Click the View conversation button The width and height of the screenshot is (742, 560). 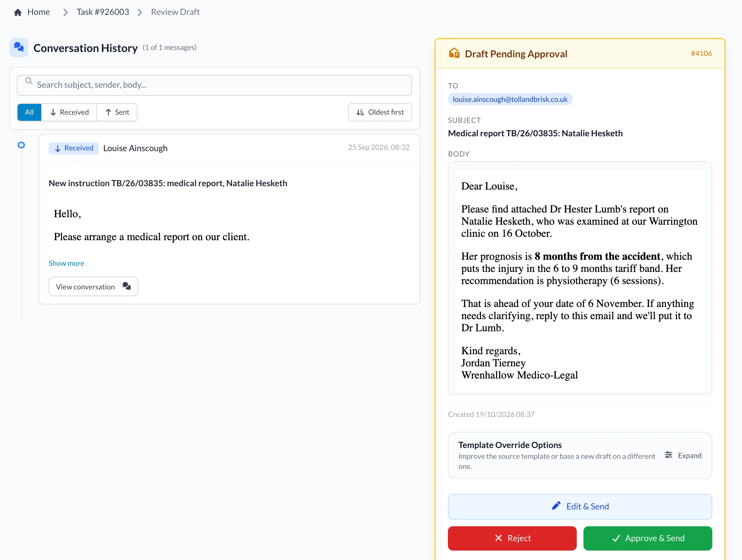pyautogui.click(x=93, y=286)
